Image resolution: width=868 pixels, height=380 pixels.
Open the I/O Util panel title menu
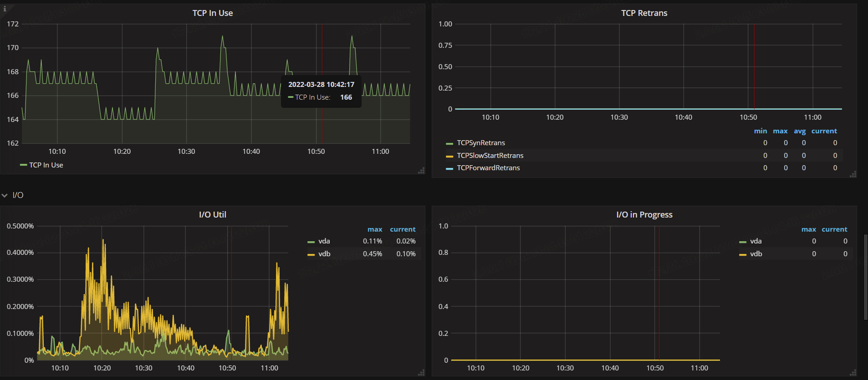click(212, 215)
